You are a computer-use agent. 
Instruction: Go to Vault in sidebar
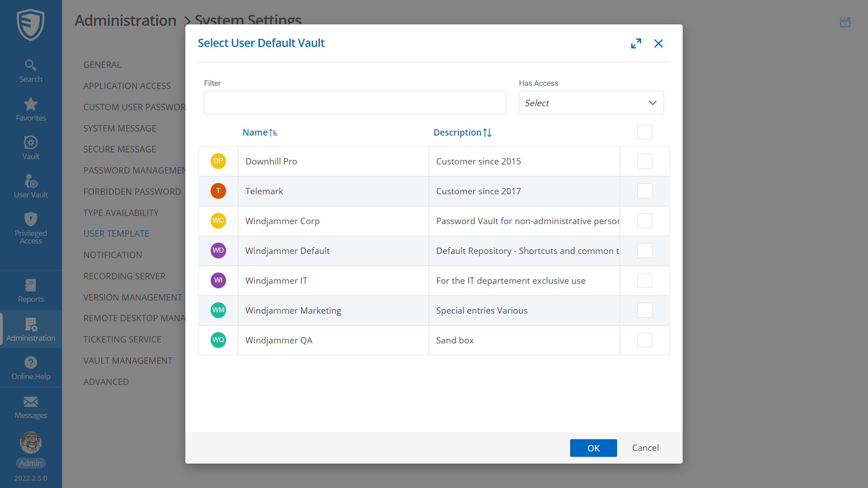(x=31, y=148)
